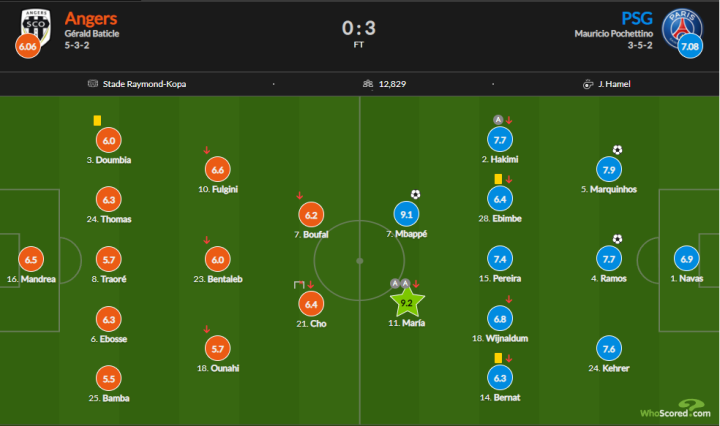Click Mbappé's goal ball icon

(x=415, y=195)
